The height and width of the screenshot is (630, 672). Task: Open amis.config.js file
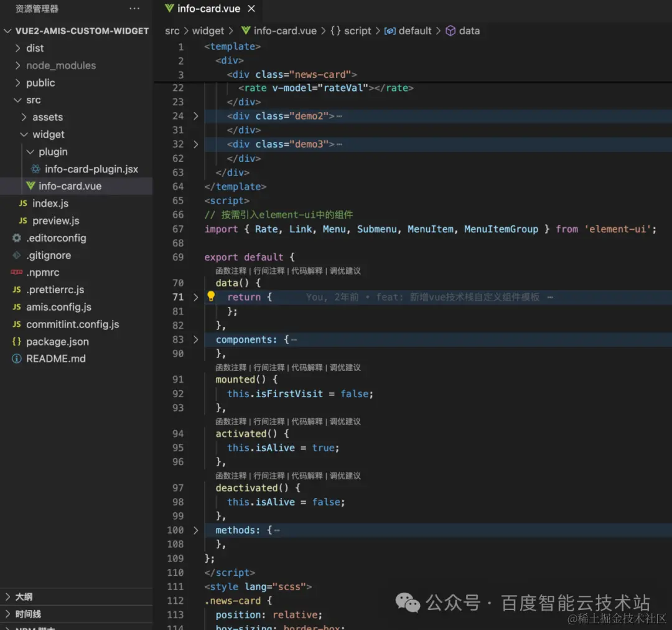58,307
